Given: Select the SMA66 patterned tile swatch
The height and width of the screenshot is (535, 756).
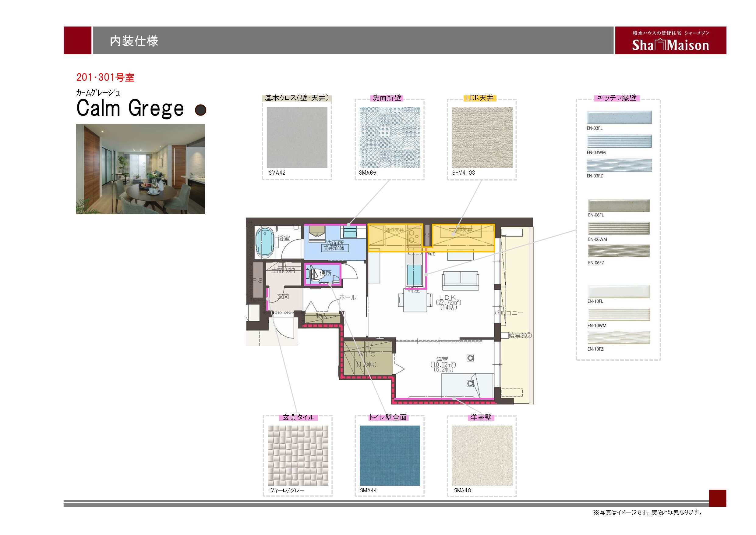Looking at the screenshot, I should (x=390, y=137).
